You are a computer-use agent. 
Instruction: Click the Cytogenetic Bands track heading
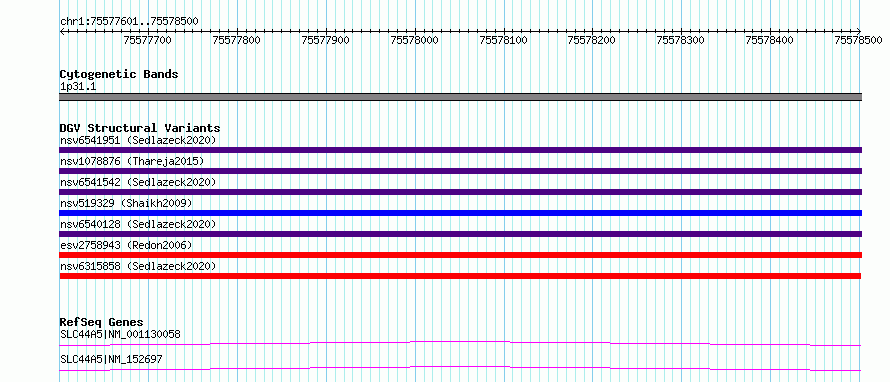pyautogui.click(x=119, y=74)
